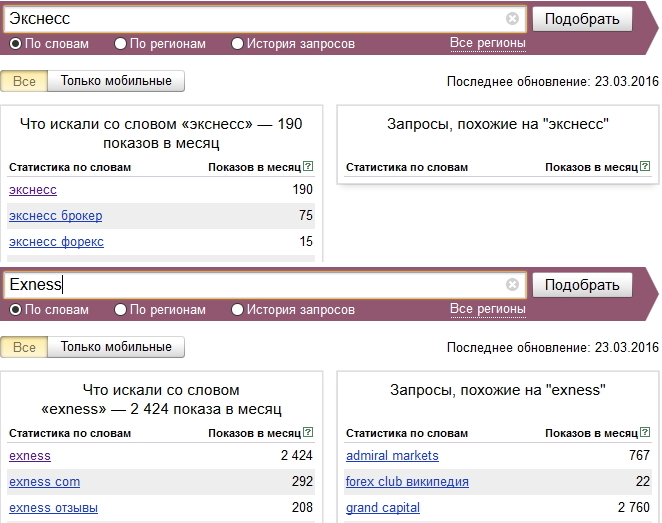Clear the 'Exness' search field with the X icon

[x=512, y=285]
